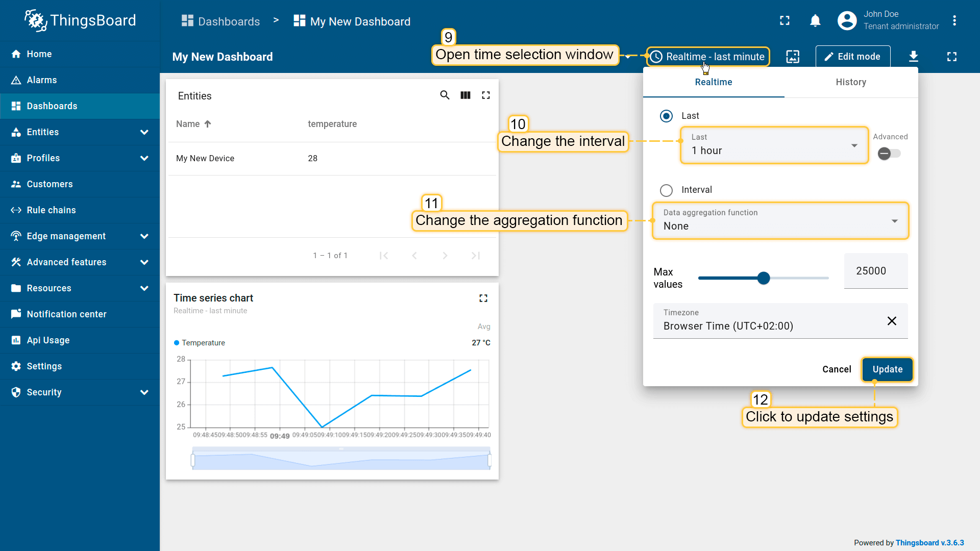Click temperature value 28
The image size is (980, 551).
tap(312, 159)
